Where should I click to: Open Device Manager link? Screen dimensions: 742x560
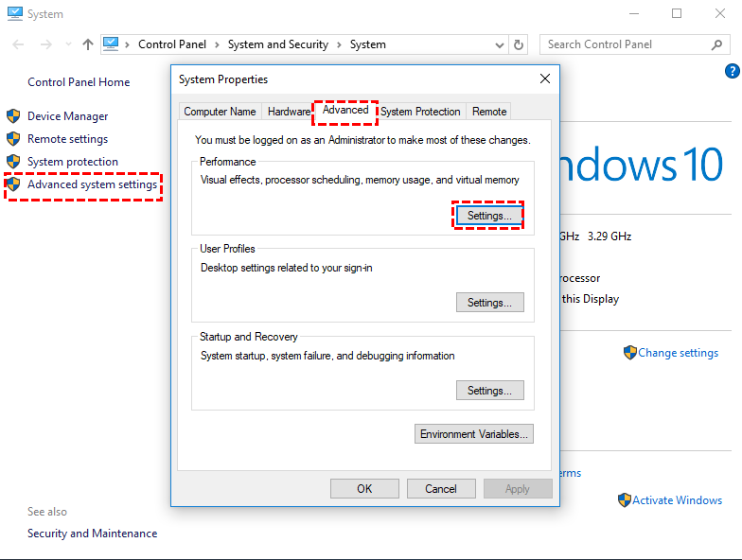tap(68, 115)
